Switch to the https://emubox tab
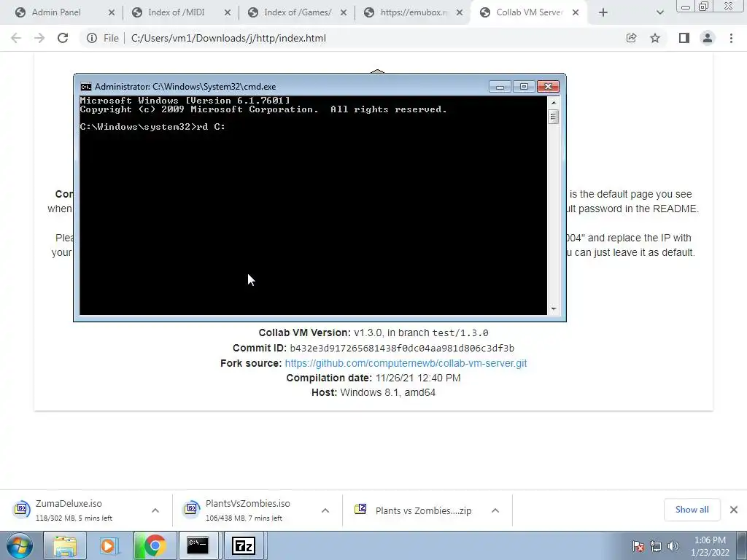Screen dimensions: 747x560 [x=414, y=12]
